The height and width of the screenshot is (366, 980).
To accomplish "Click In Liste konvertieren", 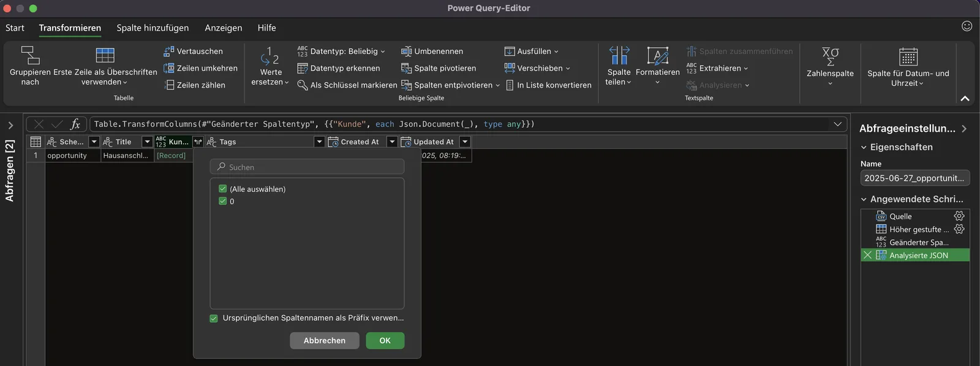I will pyautogui.click(x=548, y=85).
